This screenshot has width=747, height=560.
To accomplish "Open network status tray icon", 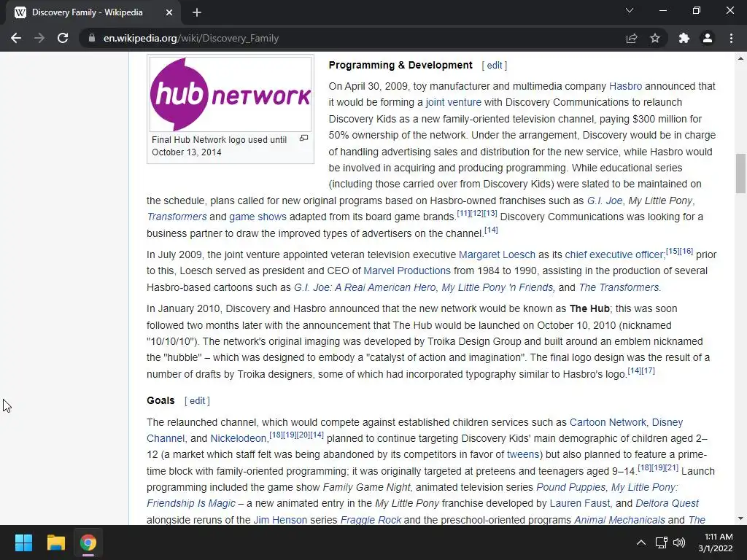I will (x=661, y=542).
